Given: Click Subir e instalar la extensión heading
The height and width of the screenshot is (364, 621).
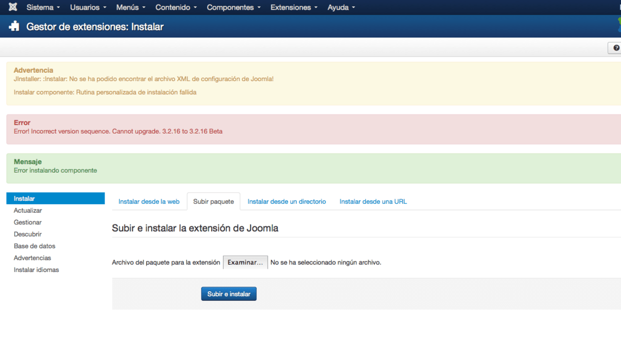Looking at the screenshot, I should point(195,228).
